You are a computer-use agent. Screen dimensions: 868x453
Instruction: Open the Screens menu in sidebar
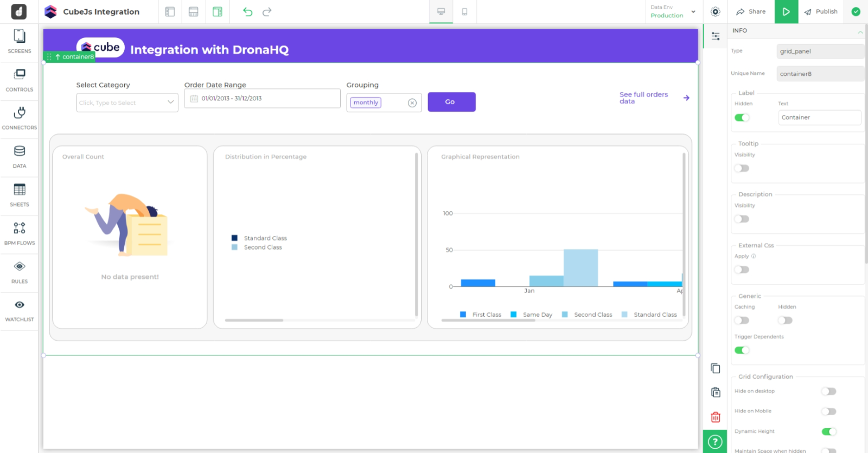point(20,41)
